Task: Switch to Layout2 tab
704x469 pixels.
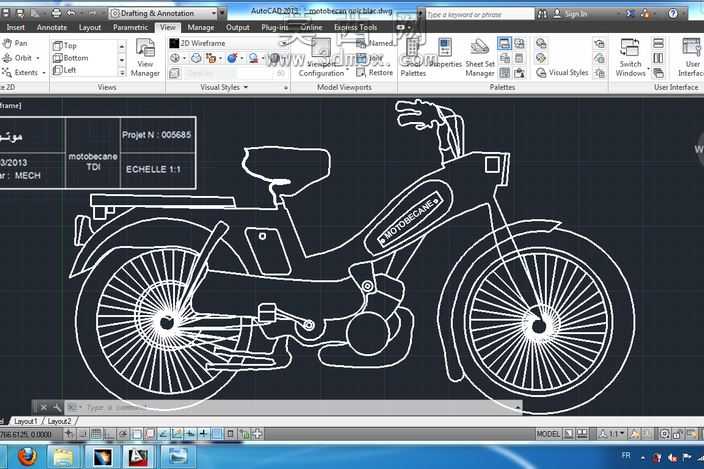Action: 59,421
